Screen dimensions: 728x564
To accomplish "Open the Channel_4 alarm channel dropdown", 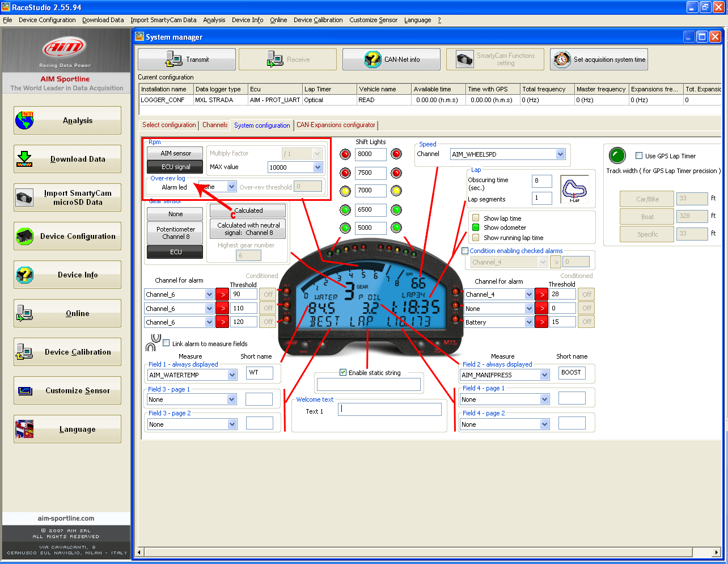I will [529, 294].
